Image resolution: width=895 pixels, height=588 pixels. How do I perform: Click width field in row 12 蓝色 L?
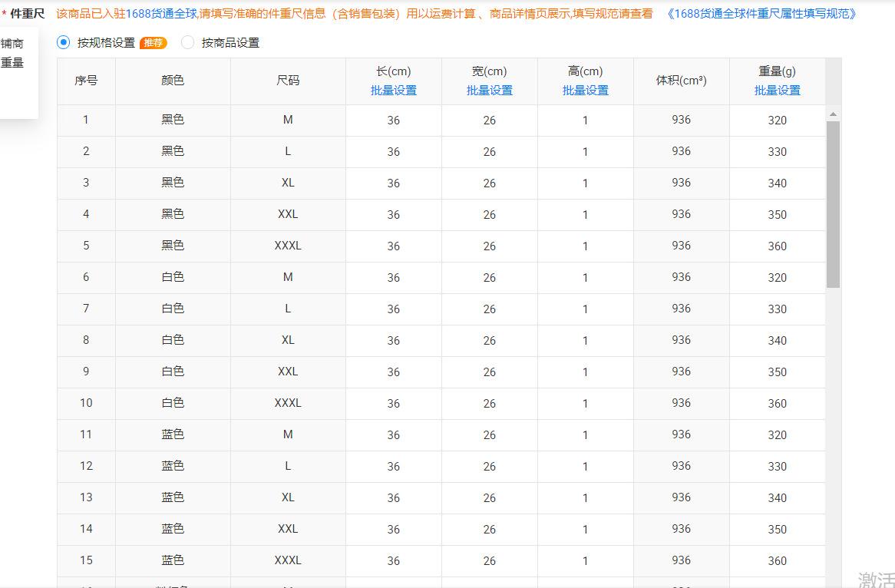tap(489, 467)
